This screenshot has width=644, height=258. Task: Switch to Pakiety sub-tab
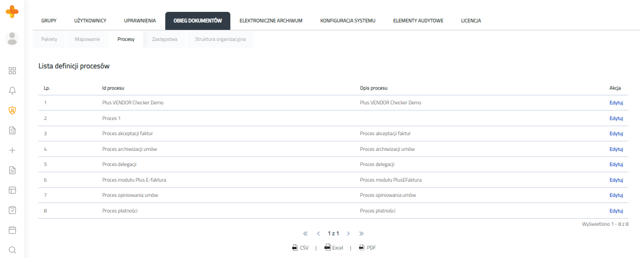(x=49, y=39)
